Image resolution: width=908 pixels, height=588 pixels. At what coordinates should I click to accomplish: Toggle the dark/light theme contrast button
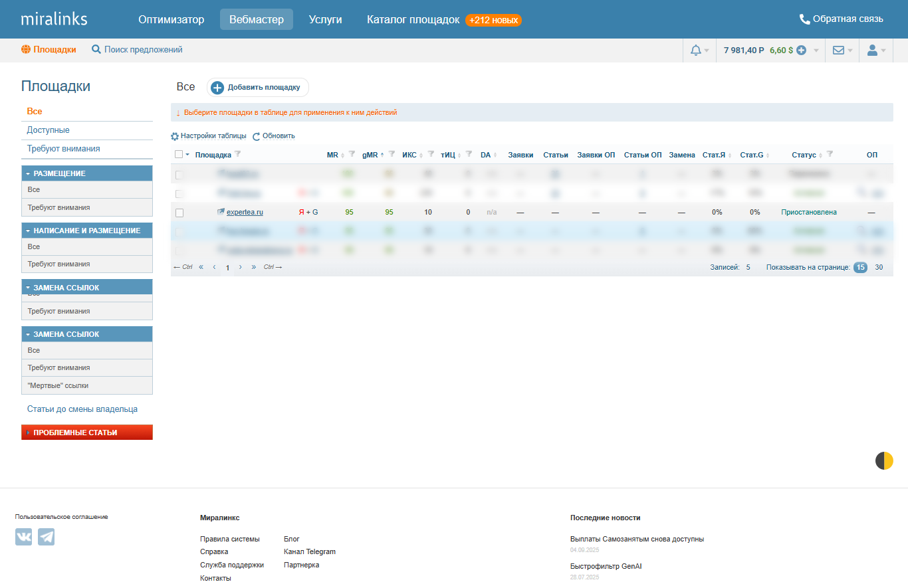883,460
